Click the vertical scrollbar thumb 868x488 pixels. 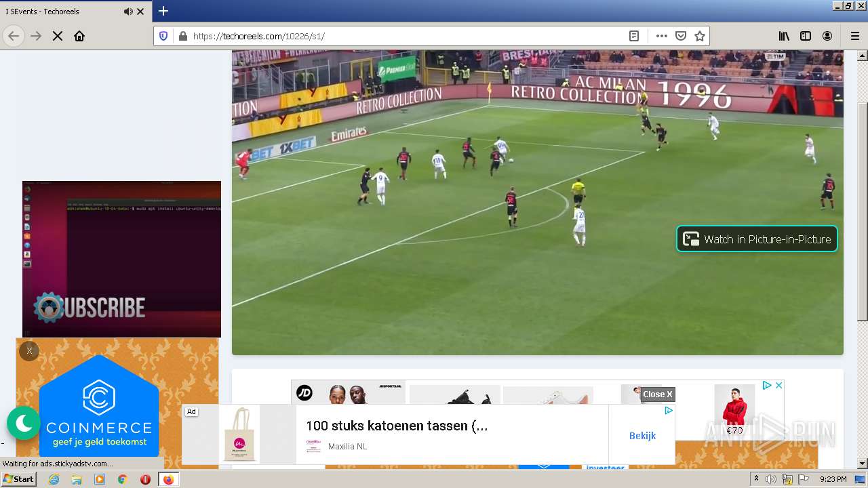tap(862, 211)
